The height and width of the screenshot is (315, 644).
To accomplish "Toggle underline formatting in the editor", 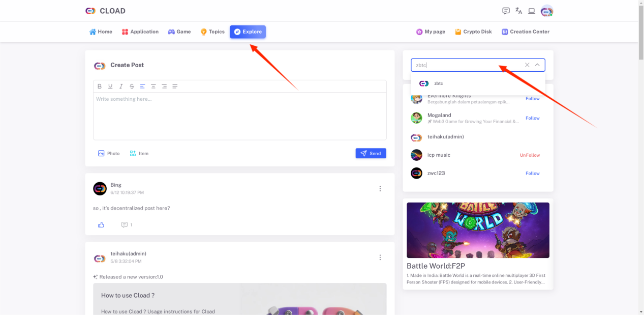I will tap(110, 86).
